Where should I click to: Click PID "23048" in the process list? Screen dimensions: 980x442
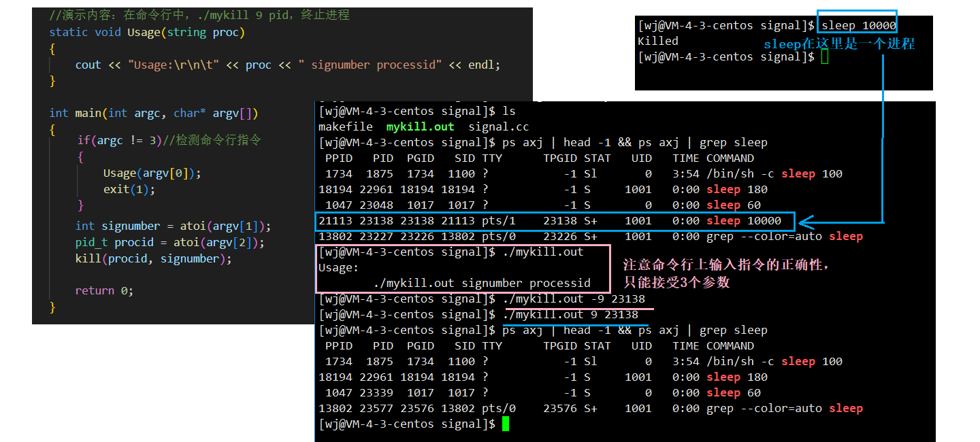point(376,205)
